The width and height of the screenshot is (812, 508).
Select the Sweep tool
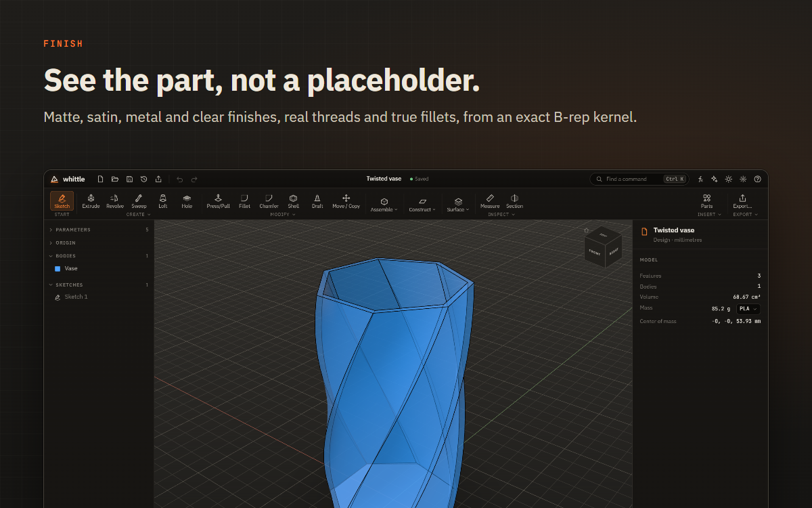[x=139, y=201]
